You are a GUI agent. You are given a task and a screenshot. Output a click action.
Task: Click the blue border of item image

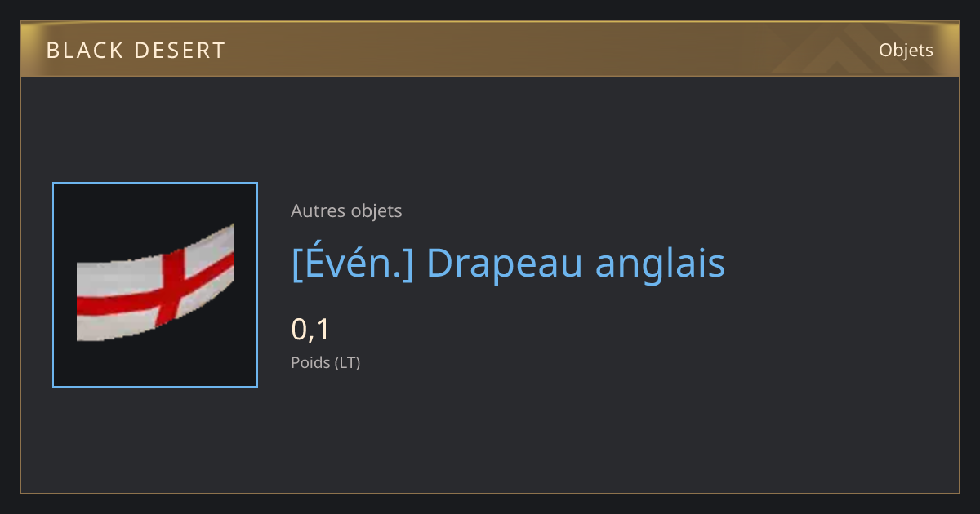(x=53, y=285)
